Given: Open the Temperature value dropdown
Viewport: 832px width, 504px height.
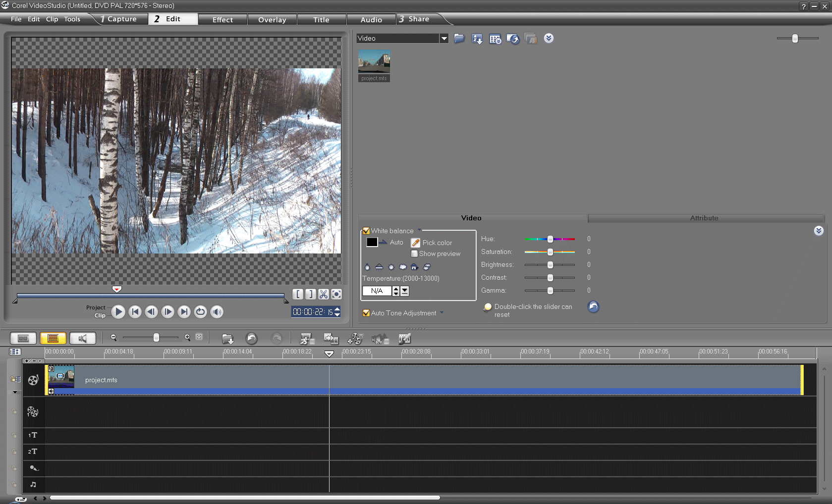Looking at the screenshot, I should pyautogui.click(x=405, y=291).
